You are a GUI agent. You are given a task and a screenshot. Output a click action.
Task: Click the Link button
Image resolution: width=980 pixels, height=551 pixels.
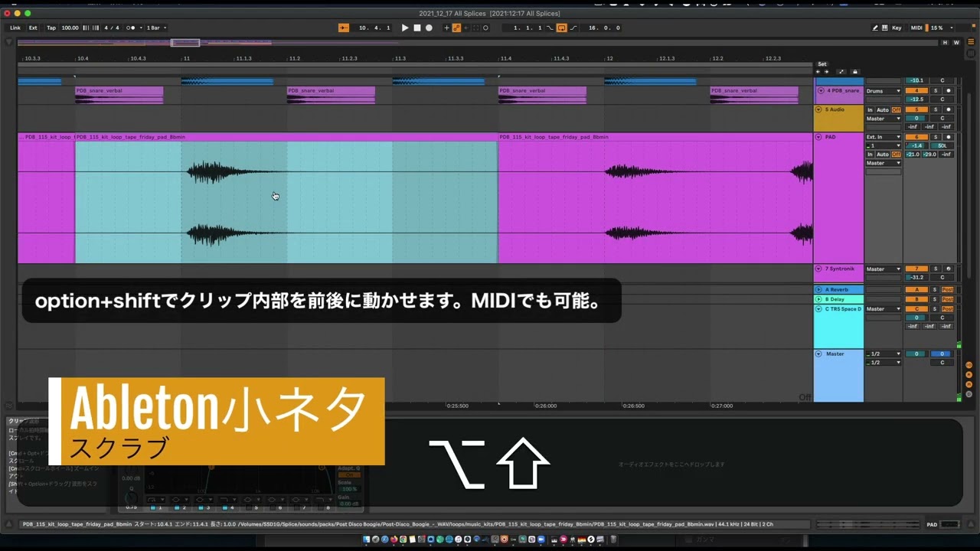tap(15, 28)
